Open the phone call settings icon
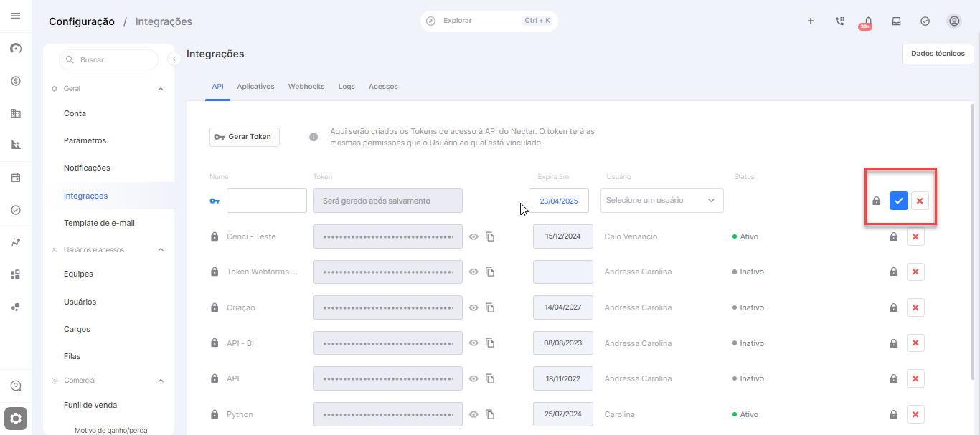The width and height of the screenshot is (980, 435). [x=839, y=21]
